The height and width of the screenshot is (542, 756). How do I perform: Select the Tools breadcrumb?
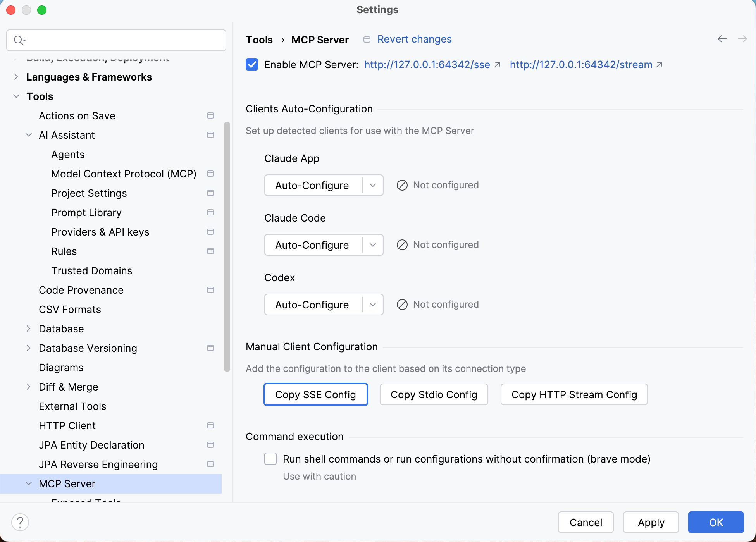click(259, 40)
